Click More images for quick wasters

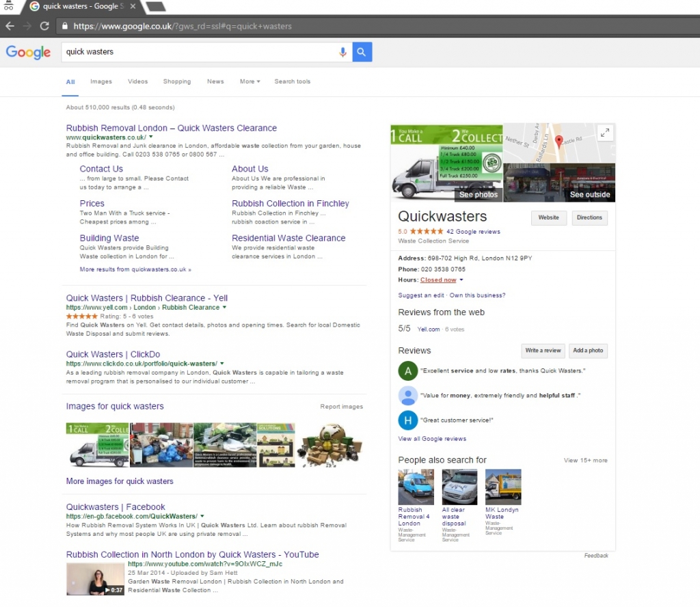[x=120, y=481]
